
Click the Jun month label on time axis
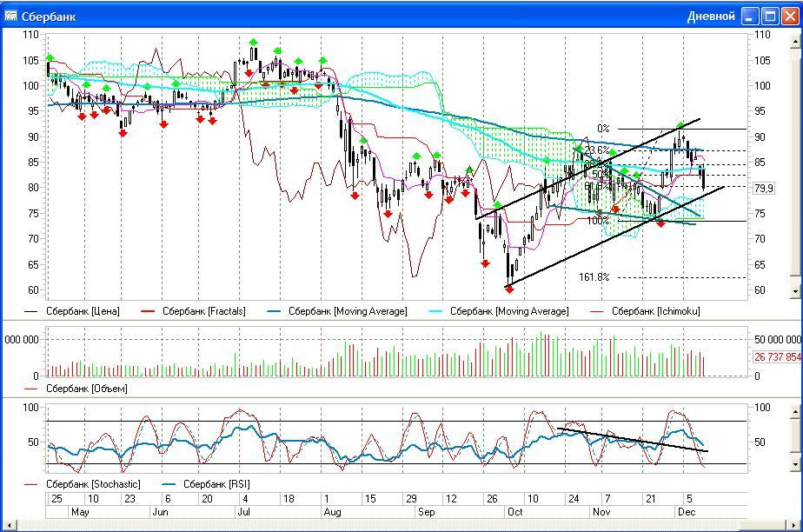coord(160,512)
